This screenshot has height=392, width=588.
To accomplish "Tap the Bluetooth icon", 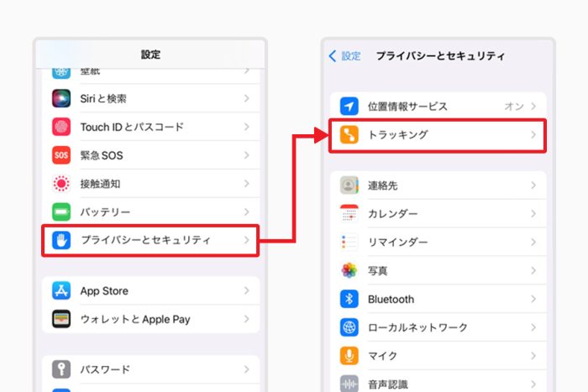I will 349,300.
